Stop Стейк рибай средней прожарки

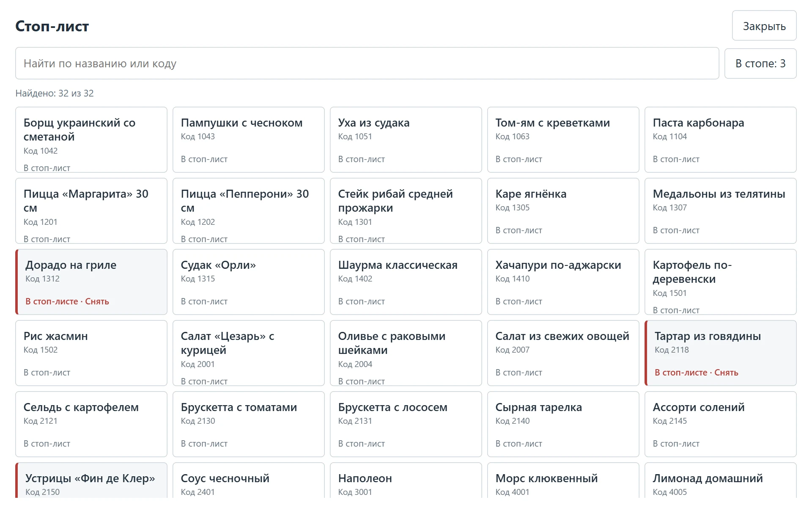tap(406, 211)
